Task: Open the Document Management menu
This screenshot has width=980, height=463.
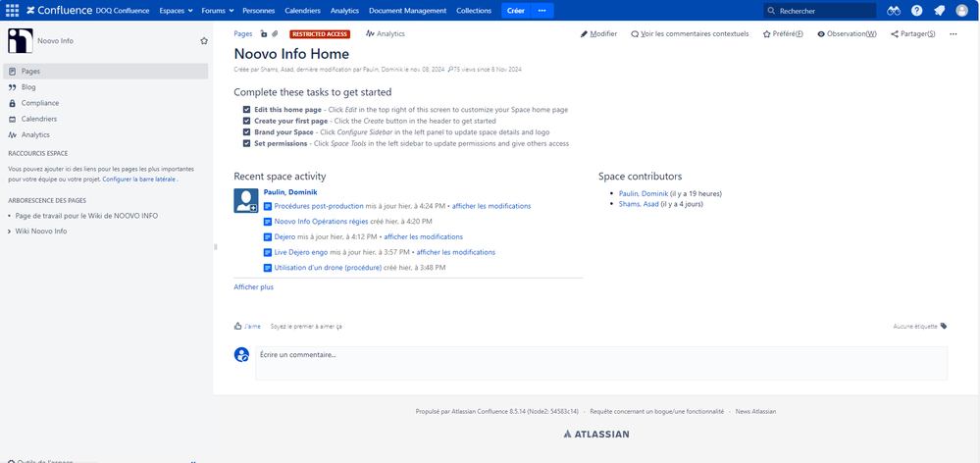Action: (407, 11)
